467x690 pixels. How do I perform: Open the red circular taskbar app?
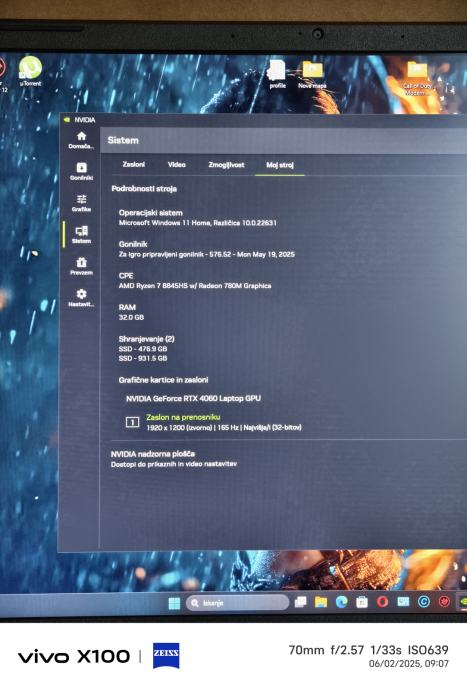point(444,602)
